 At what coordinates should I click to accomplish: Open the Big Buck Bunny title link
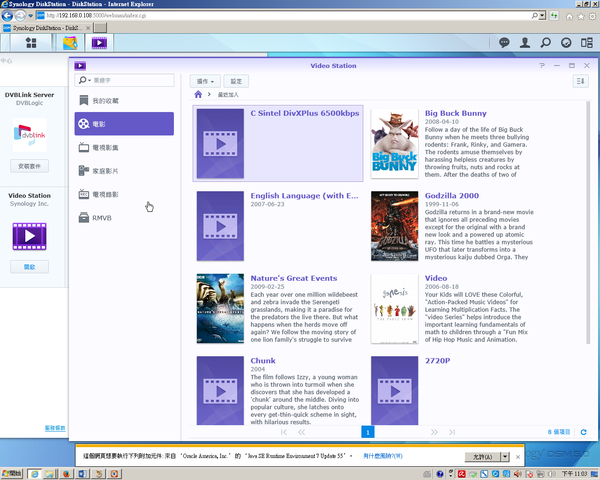(x=455, y=114)
